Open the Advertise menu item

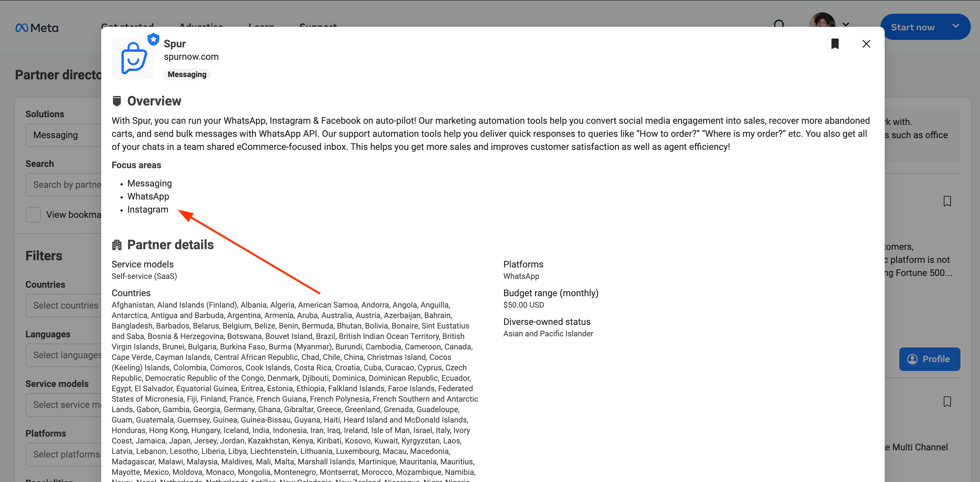[201, 26]
